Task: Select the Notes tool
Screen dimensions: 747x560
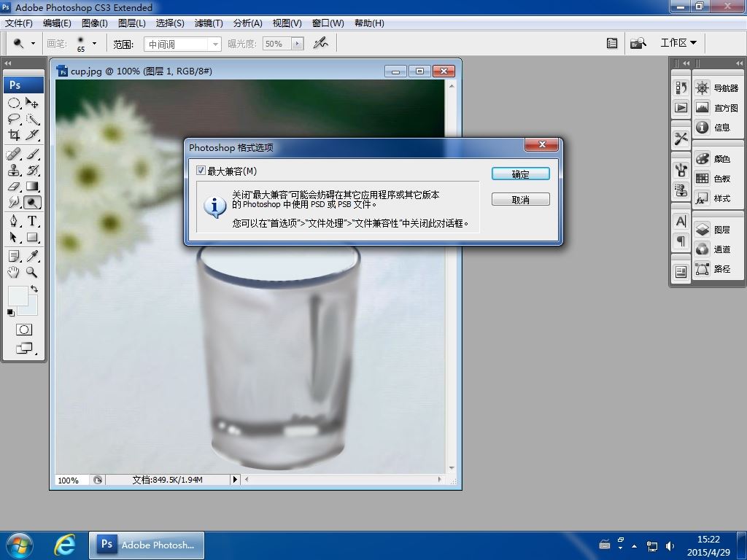Action: pyautogui.click(x=14, y=256)
